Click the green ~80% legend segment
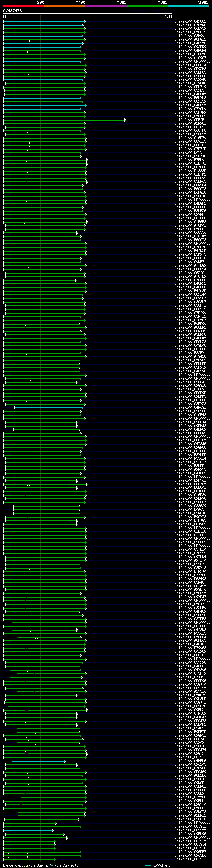 [x=147, y=6]
